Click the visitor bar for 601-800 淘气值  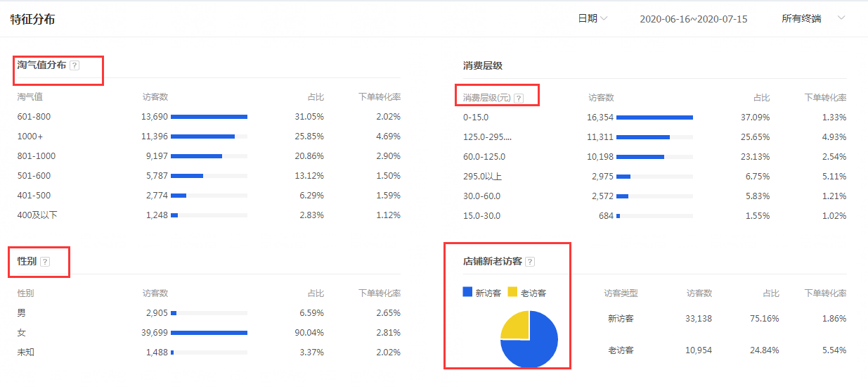[209, 117]
